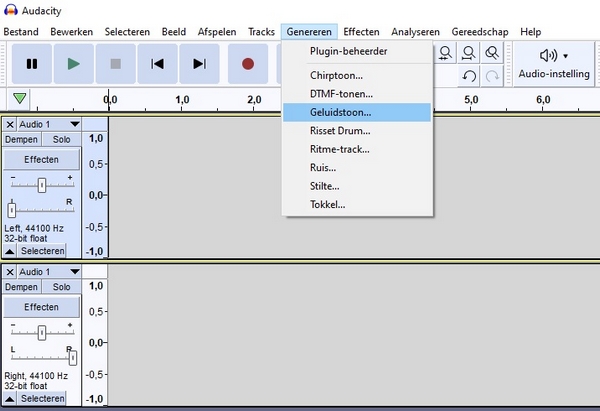Image resolution: width=600 pixels, height=411 pixels.
Task: Click the zoom toggle magnifier icon
Action: point(492,53)
